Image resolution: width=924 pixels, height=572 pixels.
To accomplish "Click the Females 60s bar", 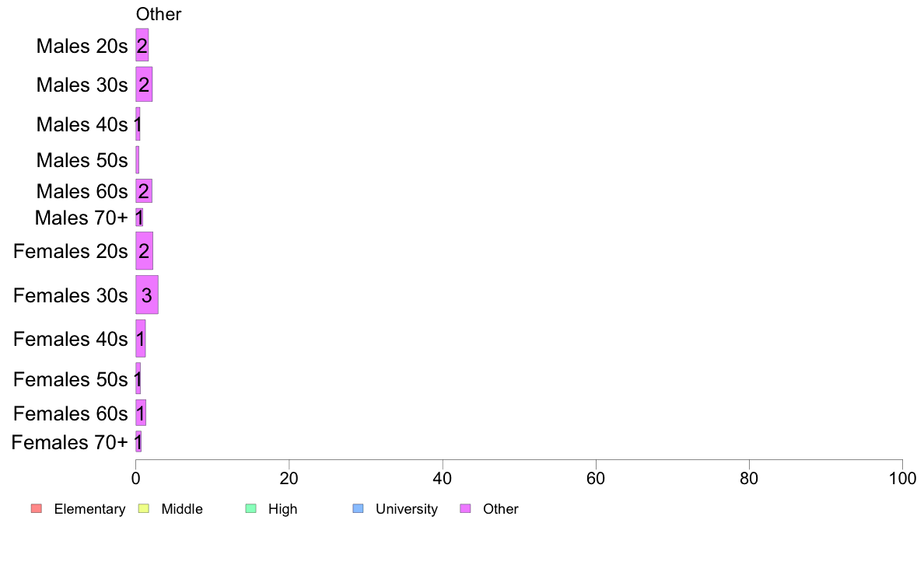I will click(x=141, y=413).
